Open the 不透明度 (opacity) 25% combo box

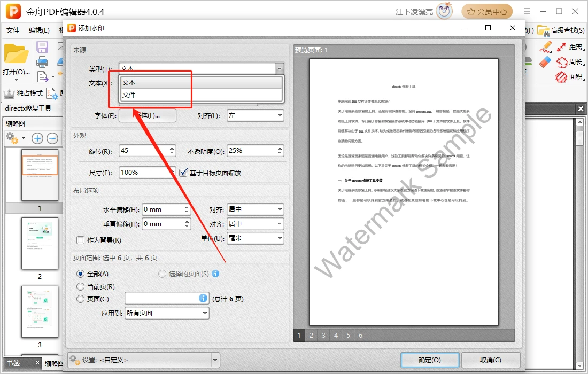[x=255, y=151]
